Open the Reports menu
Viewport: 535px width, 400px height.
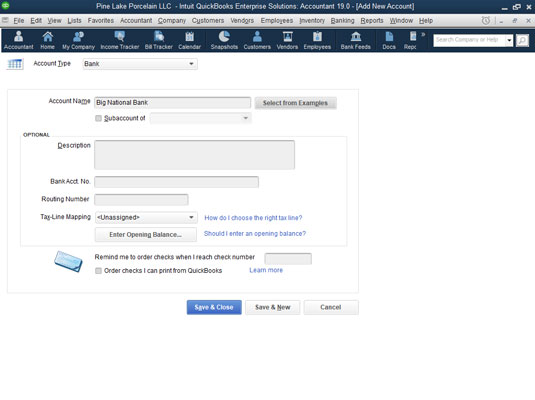(x=372, y=20)
